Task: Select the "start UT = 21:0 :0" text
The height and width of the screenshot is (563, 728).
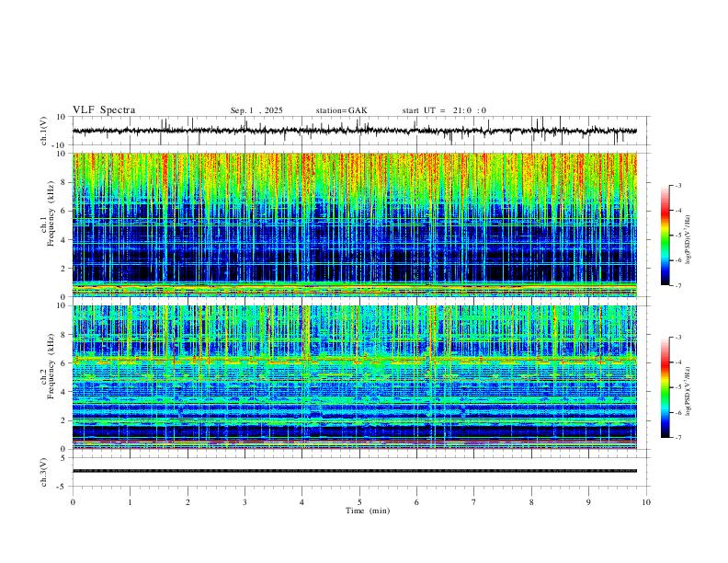Action: click(x=444, y=110)
